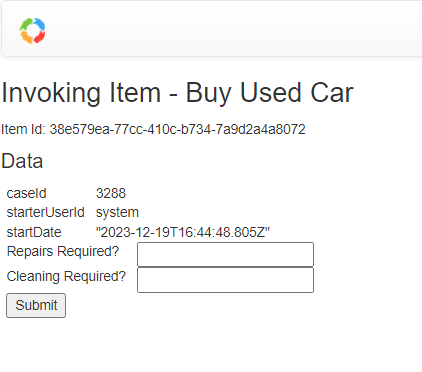Image resolution: width=422 pixels, height=372 pixels.
Task: Click the caseId field label
Action: coord(26,193)
